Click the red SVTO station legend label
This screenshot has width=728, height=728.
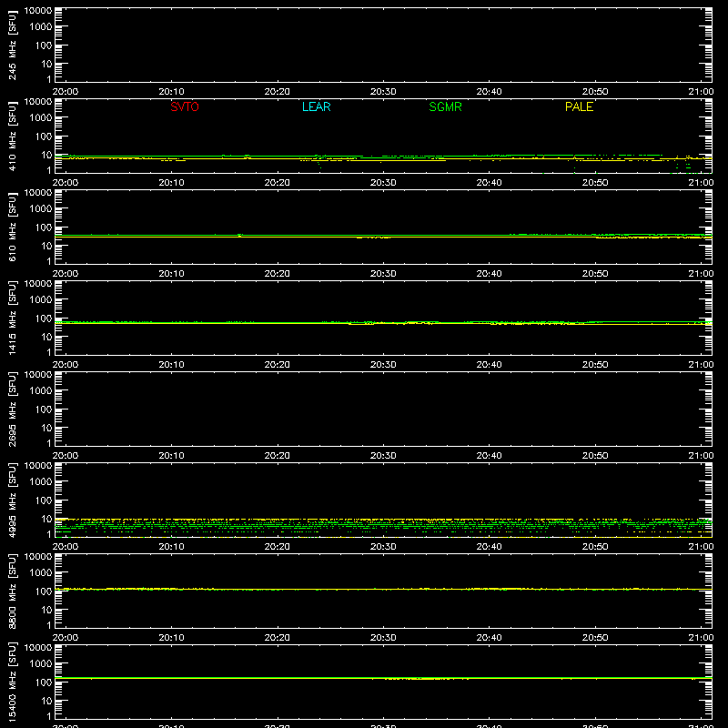(x=185, y=106)
